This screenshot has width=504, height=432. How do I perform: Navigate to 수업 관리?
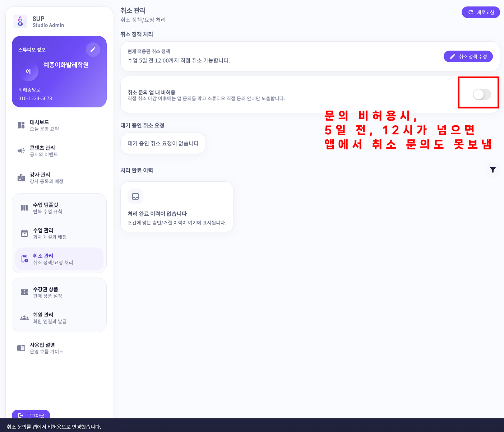[x=59, y=233]
